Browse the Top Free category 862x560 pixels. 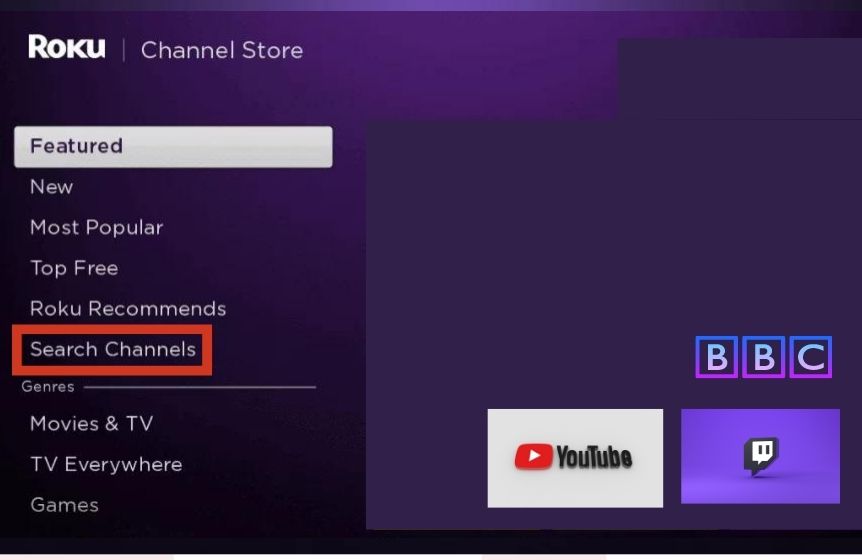tap(74, 268)
